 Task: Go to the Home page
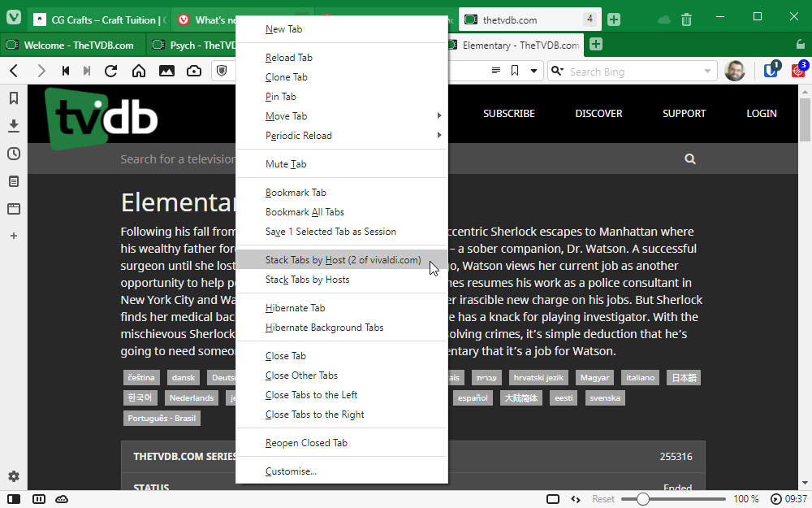[x=139, y=72]
